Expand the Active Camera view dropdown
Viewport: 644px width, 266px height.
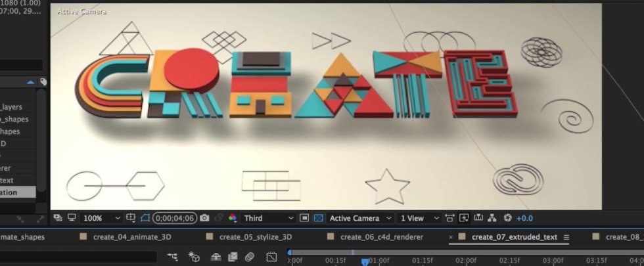(x=360, y=218)
